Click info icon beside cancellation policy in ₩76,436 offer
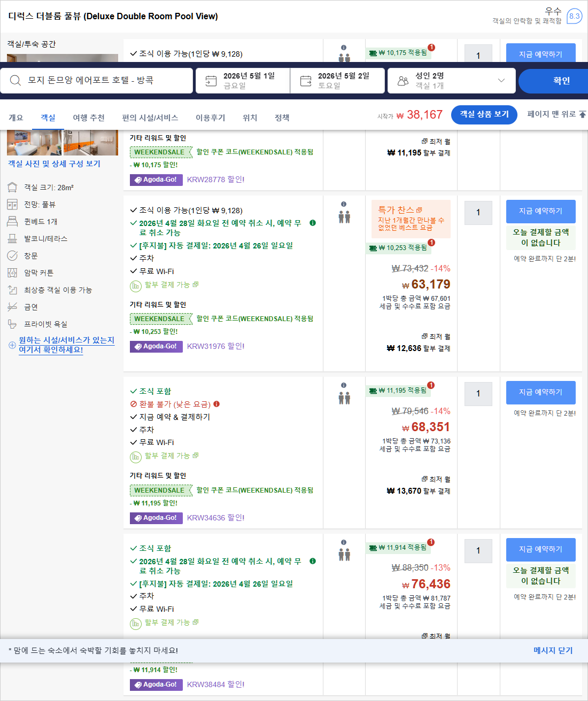This screenshot has height=701, width=588. [x=313, y=561]
